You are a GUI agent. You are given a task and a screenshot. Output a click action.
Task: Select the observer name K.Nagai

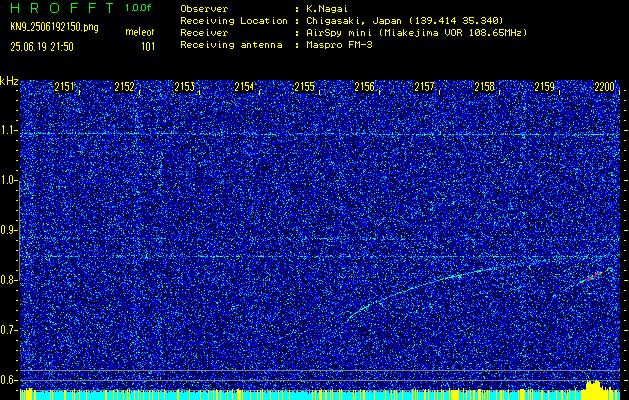326,8
